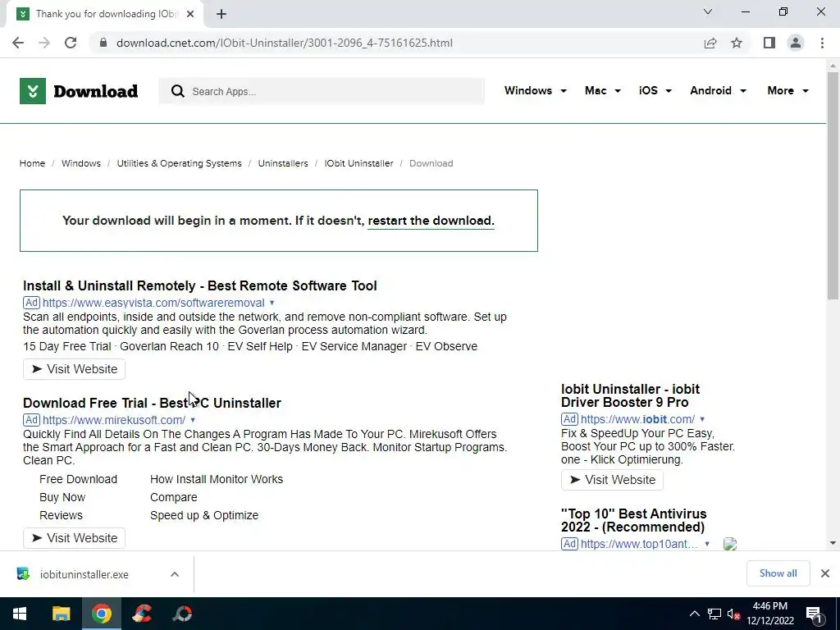Click Visit Website for easyvista ad
The image size is (840, 630).
pyautogui.click(x=74, y=369)
